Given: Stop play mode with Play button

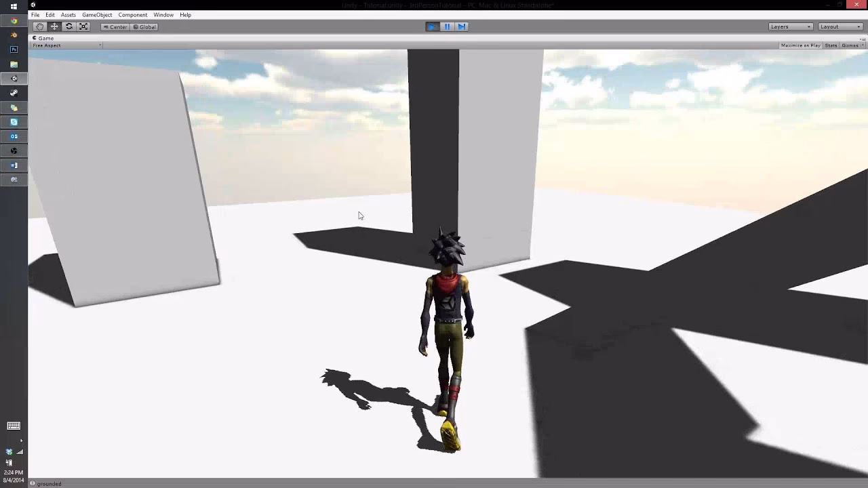Looking at the screenshot, I should pos(432,26).
